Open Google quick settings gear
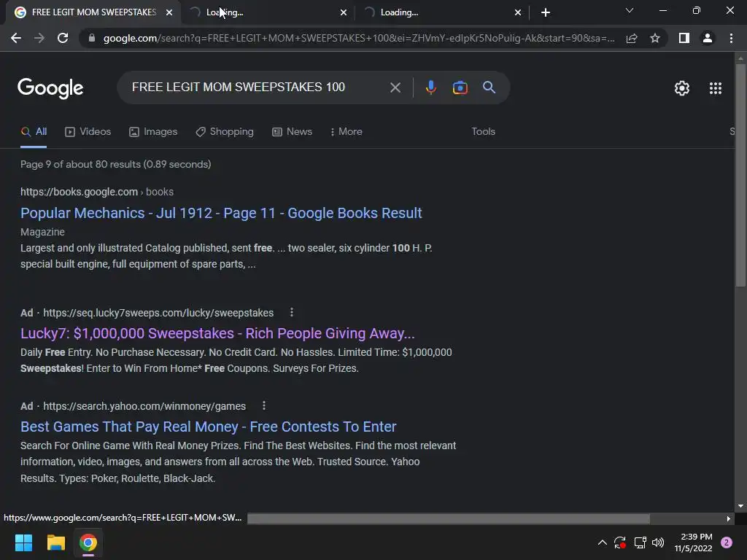The image size is (747, 560). pyautogui.click(x=682, y=88)
